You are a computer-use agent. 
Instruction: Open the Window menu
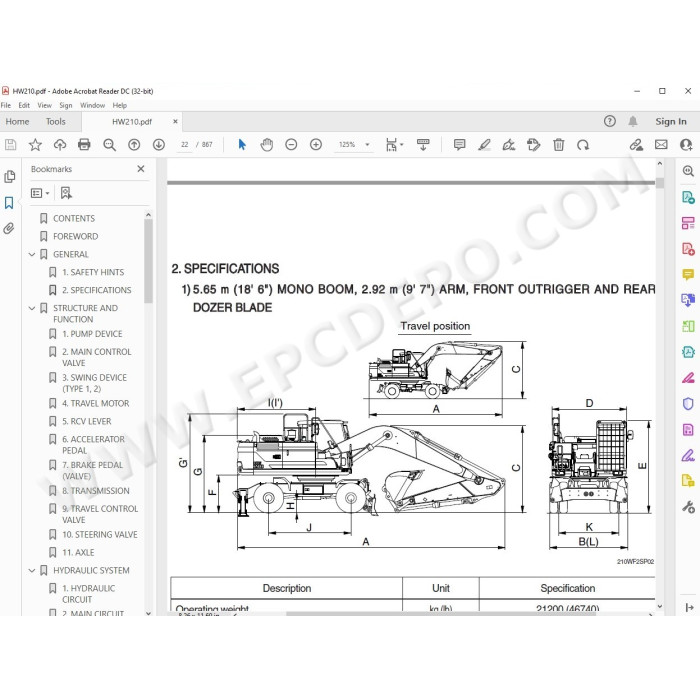coord(92,105)
